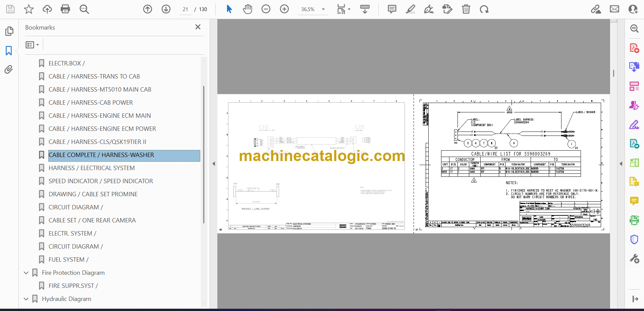Open the zoom level dropdown
Viewport: 644px width, 311px height.
click(x=323, y=9)
